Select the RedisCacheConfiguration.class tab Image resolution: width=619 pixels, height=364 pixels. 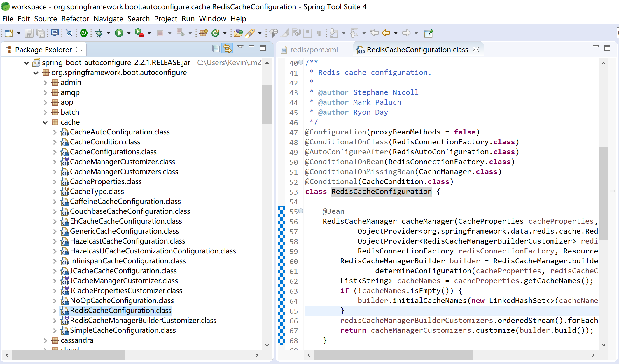point(416,49)
